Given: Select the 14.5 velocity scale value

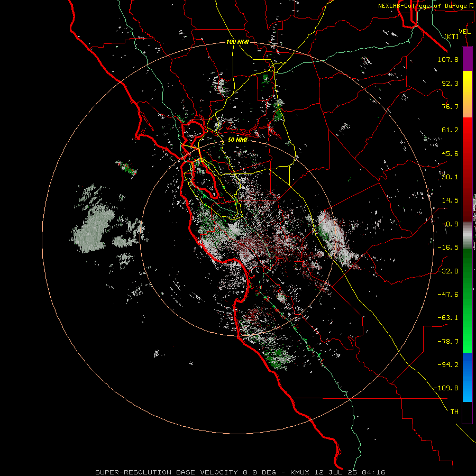Looking at the screenshot, I should point(450,200).
